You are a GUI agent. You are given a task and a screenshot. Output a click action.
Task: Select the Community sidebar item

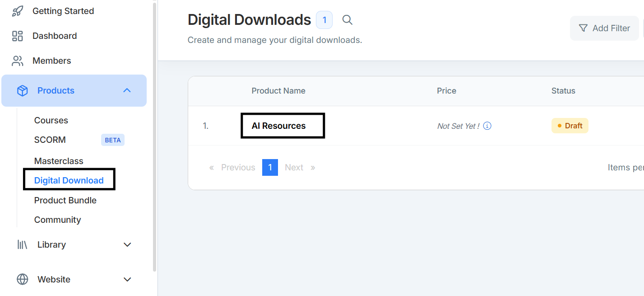pos(57,220)
